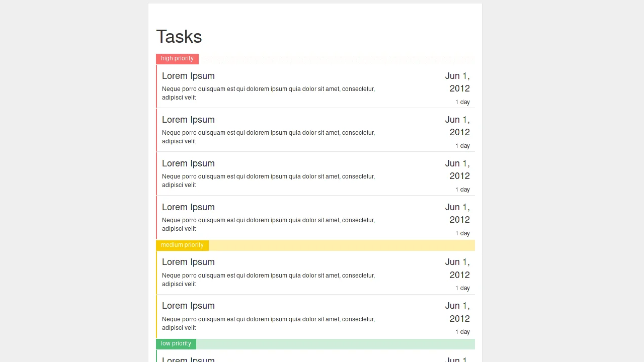The height and width of the screenshot is (362, 644).
Task: Expand the low priority section
Action: click(x=176, y=343)
